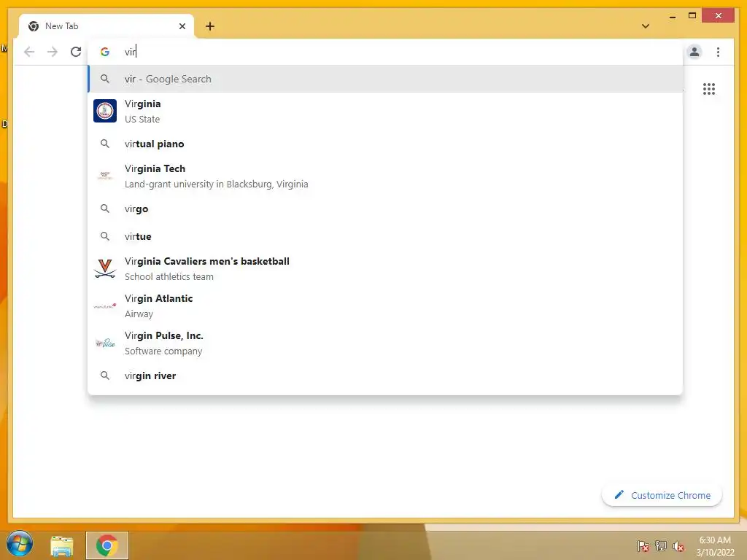
Task: Open the Windows Start menu orb
Action: click(19, 544)
